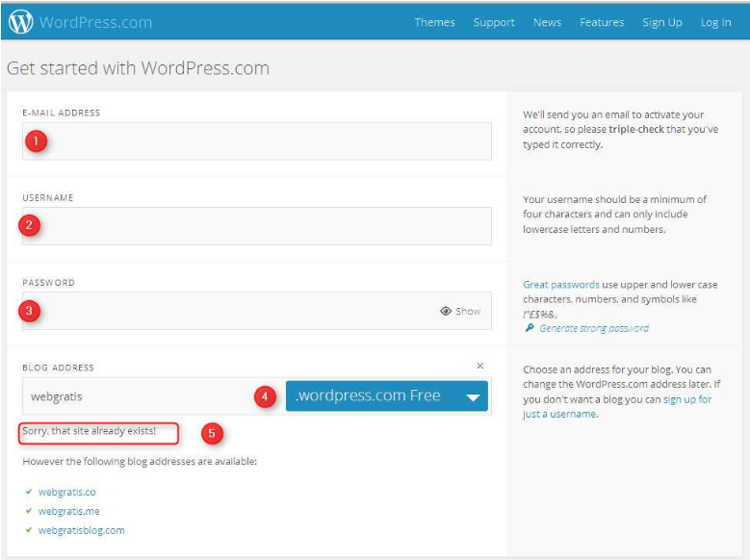Click the green checkmark beside webgratisblog.com
Viewport: 750px width, 560px height.
29,530
